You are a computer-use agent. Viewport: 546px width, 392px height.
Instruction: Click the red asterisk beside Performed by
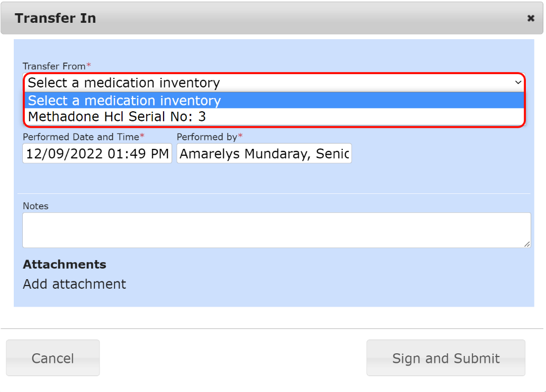[x=240, y=136]
